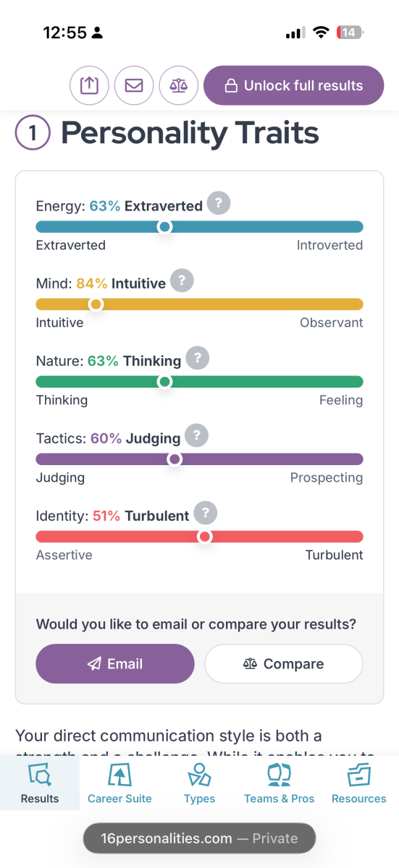Go to Teams & Pros tab

tap(279, 783)
